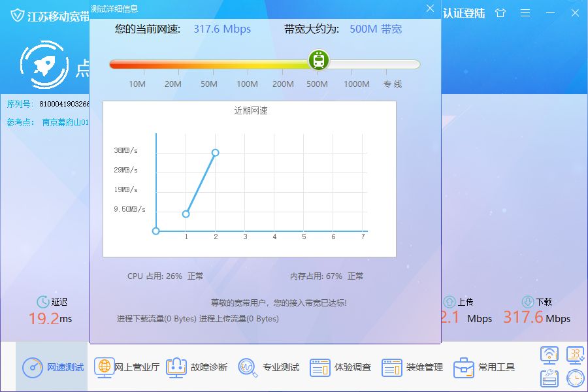The image size is (588, 392).
Task: Click the shield logo of 江苏移动宽带
Action: [x=17, y=16]
